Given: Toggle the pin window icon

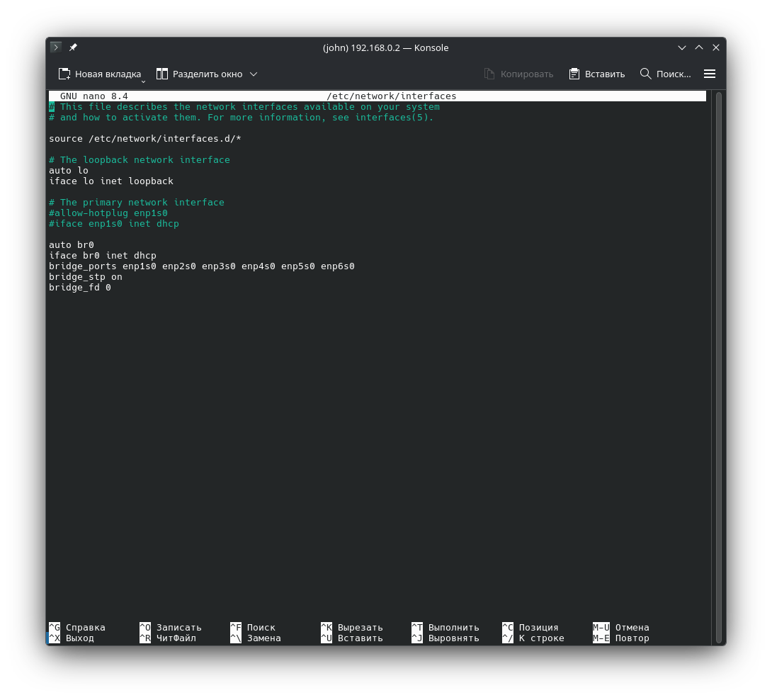Looking at the screenshot, I should tap(73, 47).
